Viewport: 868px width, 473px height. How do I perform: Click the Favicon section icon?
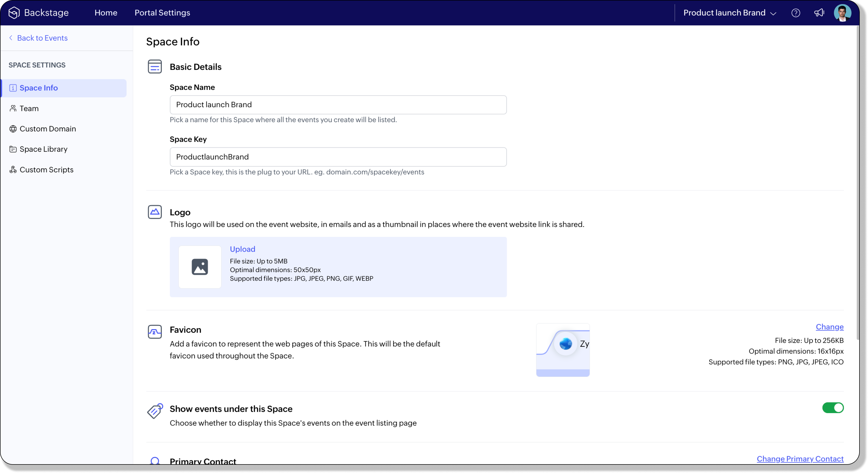pyautogui.click(x=155, y=332)
